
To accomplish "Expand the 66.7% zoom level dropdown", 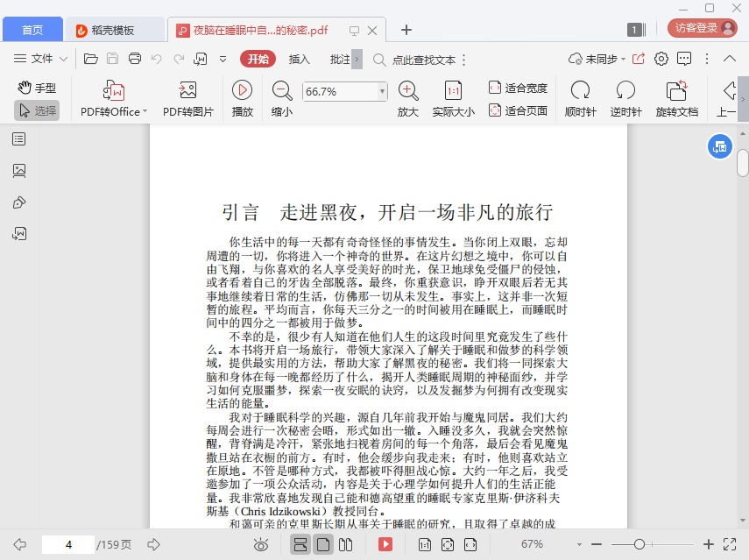I will tap(382, 91).
